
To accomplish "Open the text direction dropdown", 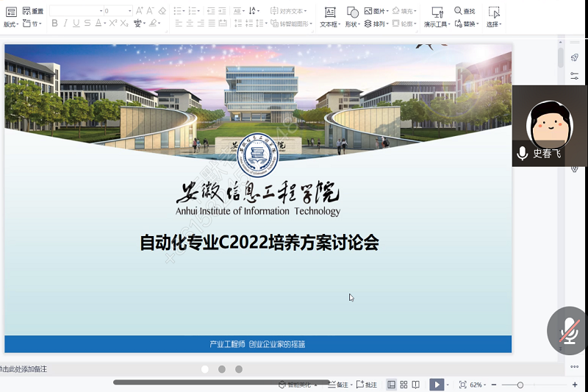I will tap(254, 11).
